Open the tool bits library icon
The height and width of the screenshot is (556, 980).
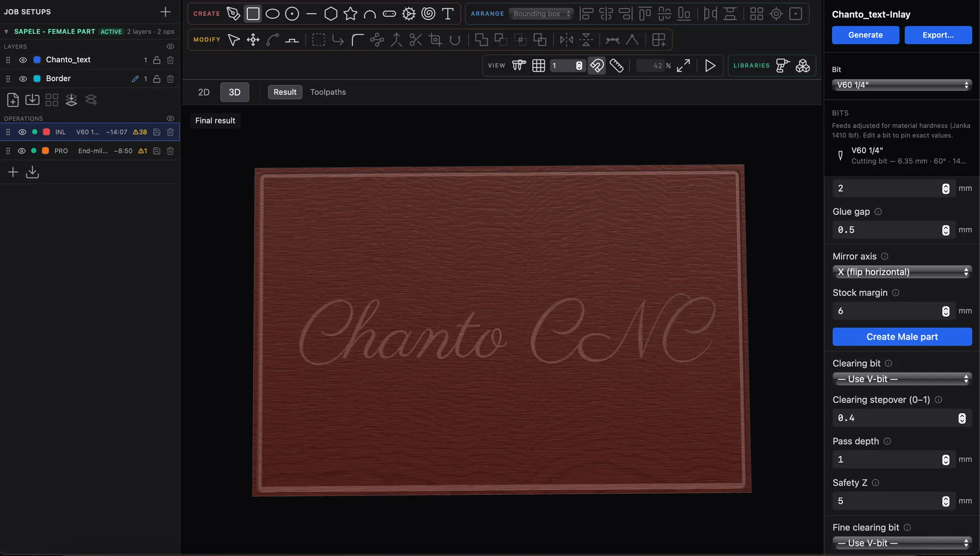tap(783, 66)
